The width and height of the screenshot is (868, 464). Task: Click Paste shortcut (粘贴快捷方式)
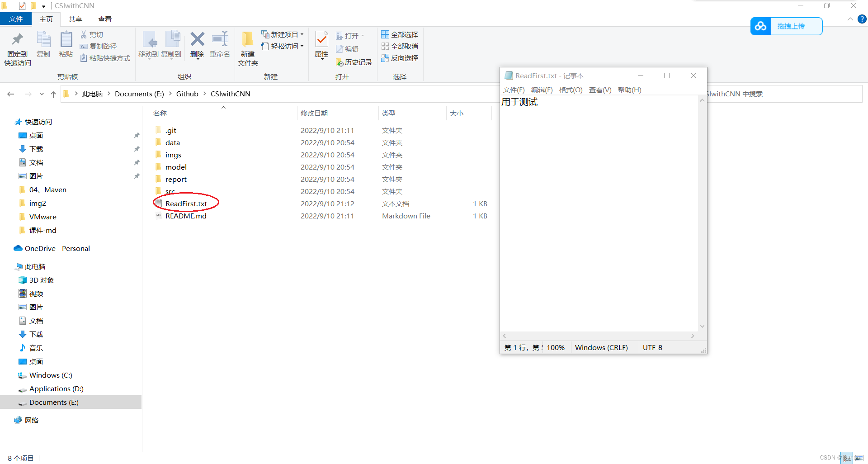point(105,58)
